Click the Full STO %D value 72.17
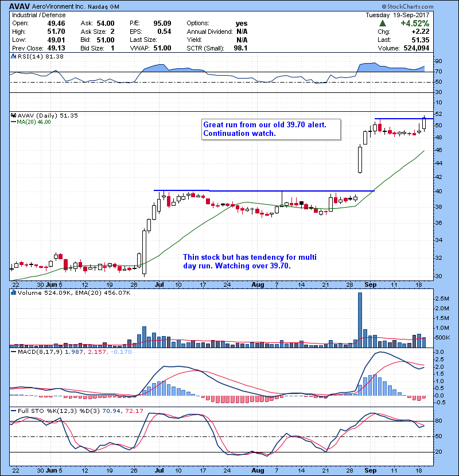459x476 pixels. pyautogui.click(x=134, y=411)
